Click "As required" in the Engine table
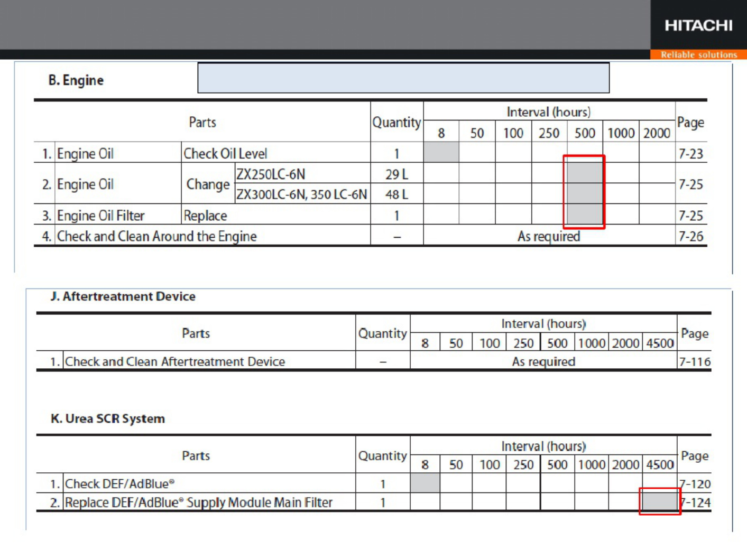The height and width of the screenshot is (560, 747). coord(549,236)
